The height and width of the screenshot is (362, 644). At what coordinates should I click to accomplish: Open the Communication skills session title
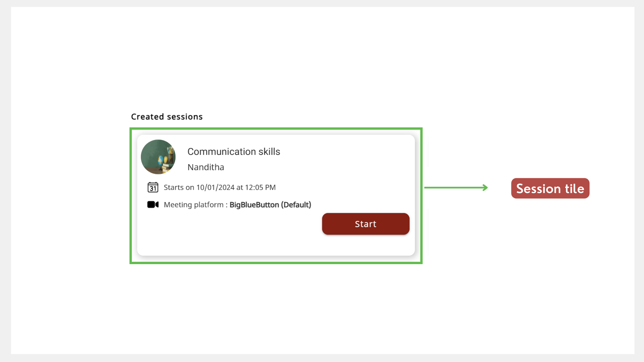pos(233,152)
